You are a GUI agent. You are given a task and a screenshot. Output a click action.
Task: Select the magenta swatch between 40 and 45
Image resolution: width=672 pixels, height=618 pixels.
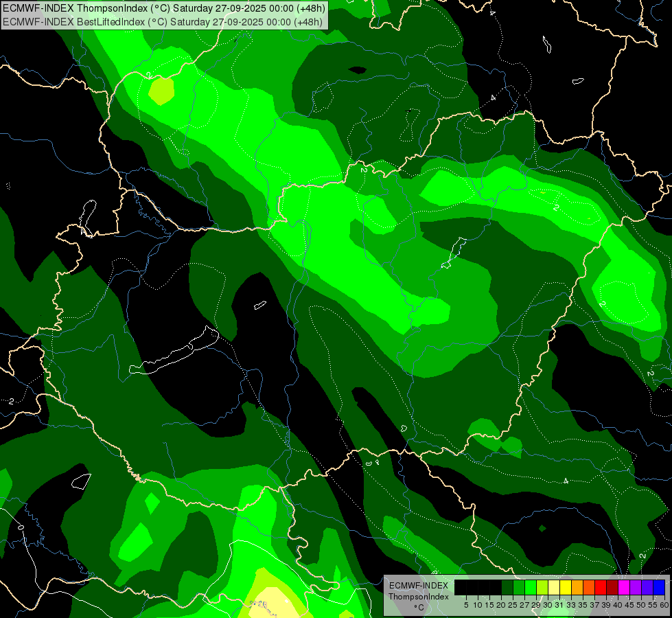coord(624,587)
